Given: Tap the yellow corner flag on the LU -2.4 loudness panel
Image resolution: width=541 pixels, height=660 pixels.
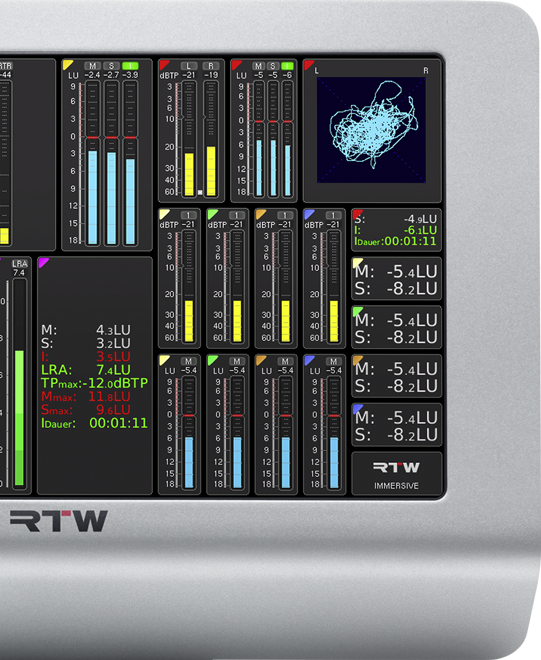Looking at the screenshot, I should [67, 64].
